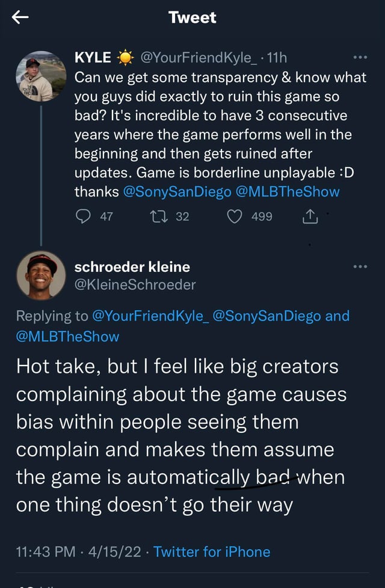Open the Twitter for iPhone source link

212,551
